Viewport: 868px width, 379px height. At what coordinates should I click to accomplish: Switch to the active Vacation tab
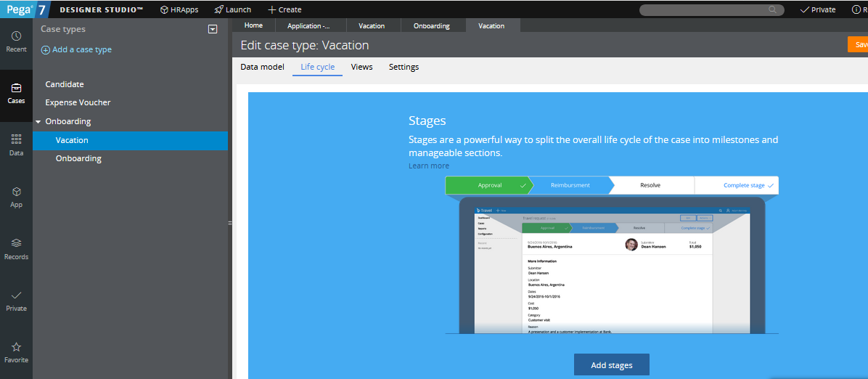491,25
